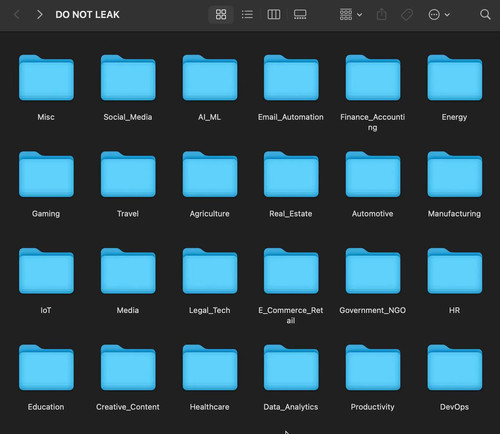Select the Gaming folder icon
The height and width of the screenshot is (434, 500).
click(46, 174)
